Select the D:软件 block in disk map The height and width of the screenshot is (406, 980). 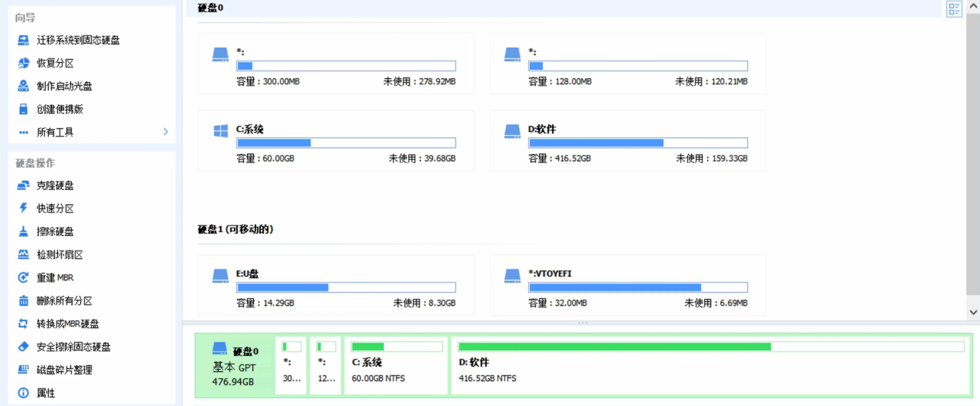710,365
